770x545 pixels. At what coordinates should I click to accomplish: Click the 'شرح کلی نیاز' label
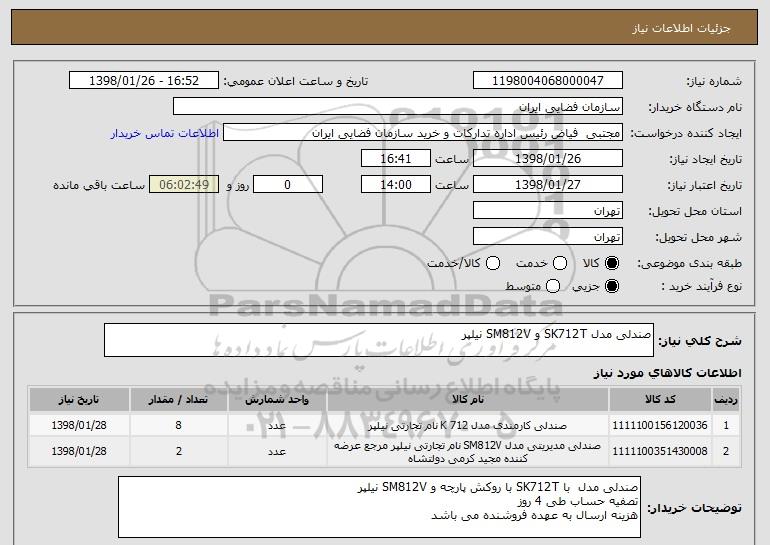(x=700, y=341)
